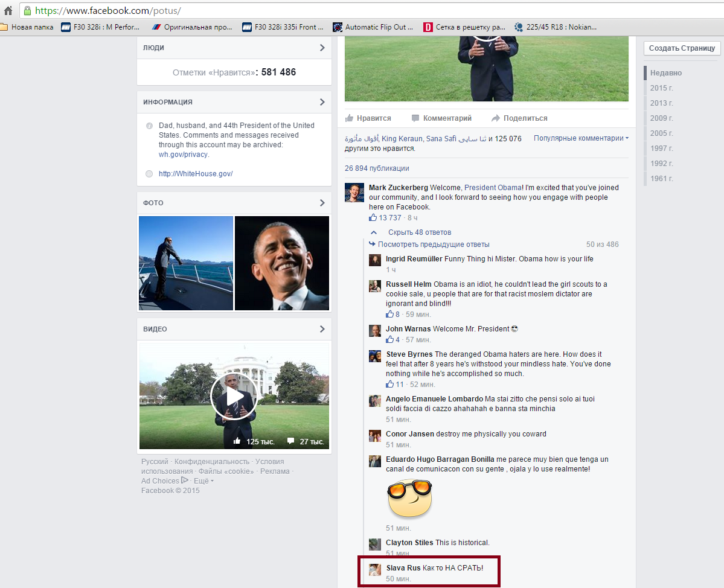Viewport: 724px width, 588px height.
Task: Select Недавно in the timeline
Action: [x=666, y=73]
